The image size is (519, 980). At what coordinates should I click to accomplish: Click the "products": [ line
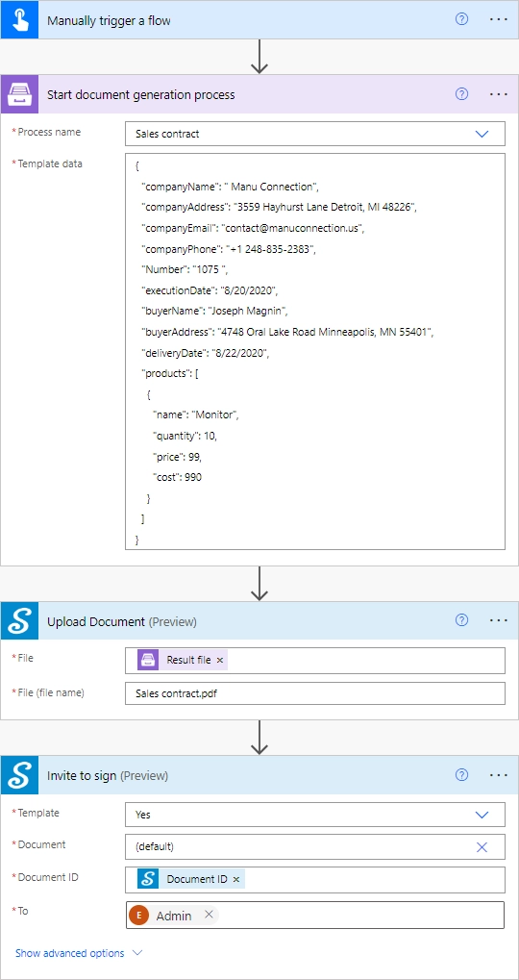point(170,374)
